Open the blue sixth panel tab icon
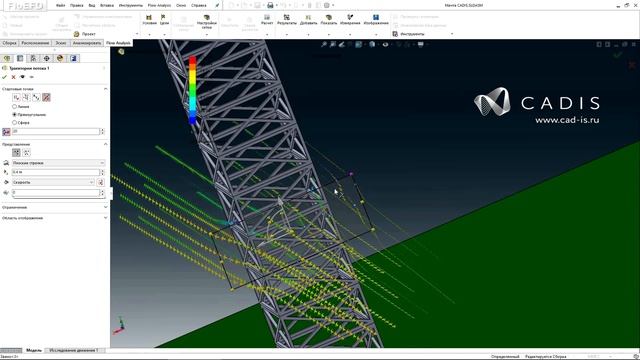The height and width of the screenshot is (360, 640). pos(73,58)
